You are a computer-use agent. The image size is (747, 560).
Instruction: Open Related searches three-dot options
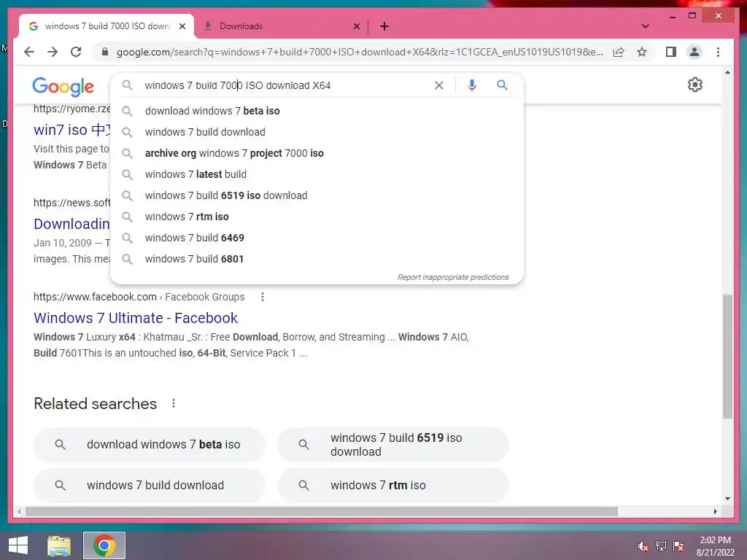pyautogui.click(x=174, y=403)
